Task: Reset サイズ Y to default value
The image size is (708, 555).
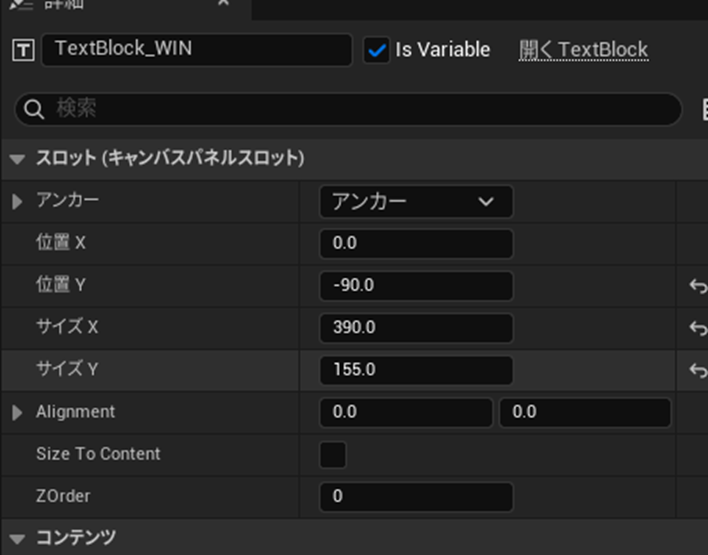Action: pos(697,370)
